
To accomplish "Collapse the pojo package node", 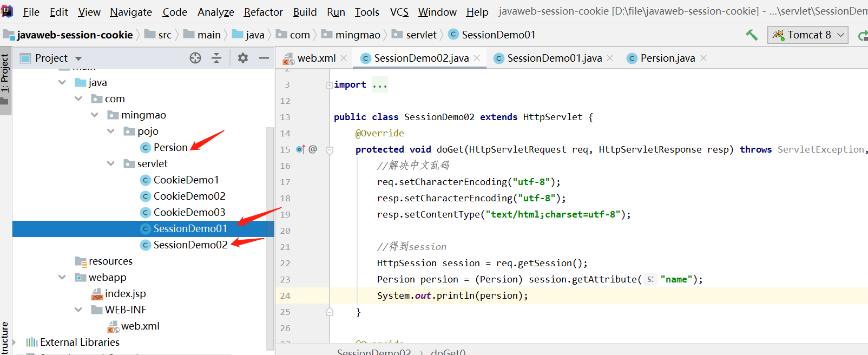I will [x=111, y=132].
